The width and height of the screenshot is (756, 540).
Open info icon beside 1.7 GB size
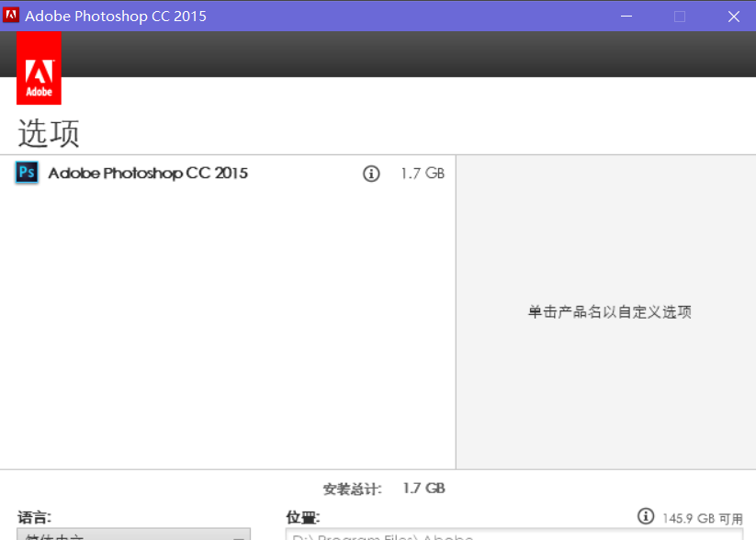pyautogui.click(x=371, y=174)
